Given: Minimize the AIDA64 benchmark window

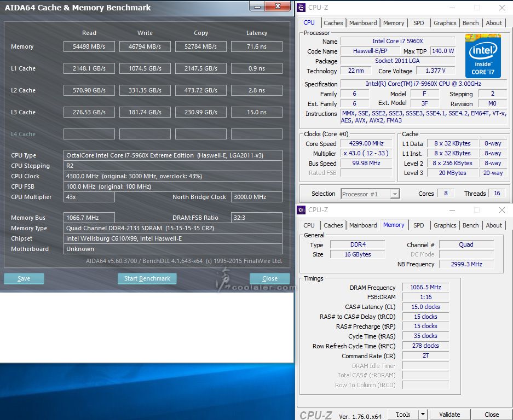Looking at the screenshot, I should pyautogui.click(x=257, y=7).
